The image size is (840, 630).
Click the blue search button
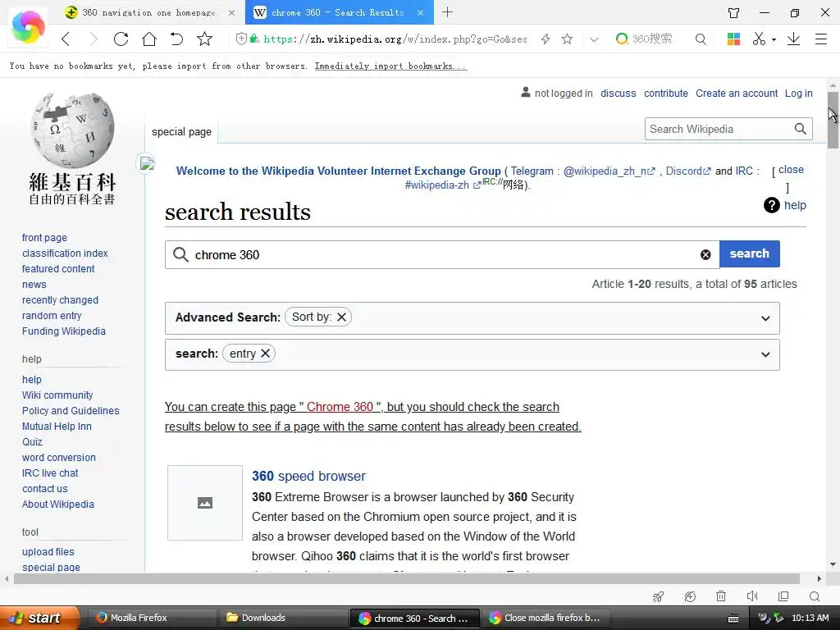pos(750,254)
